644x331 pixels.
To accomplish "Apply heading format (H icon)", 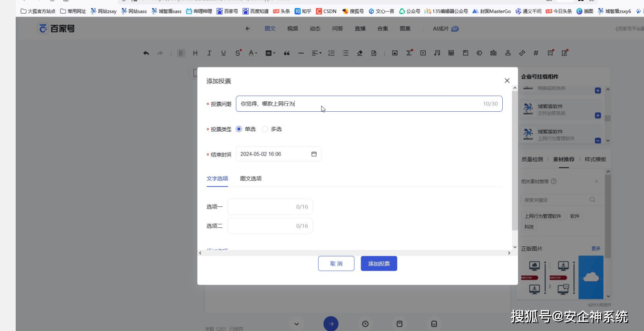I will 195,53.
